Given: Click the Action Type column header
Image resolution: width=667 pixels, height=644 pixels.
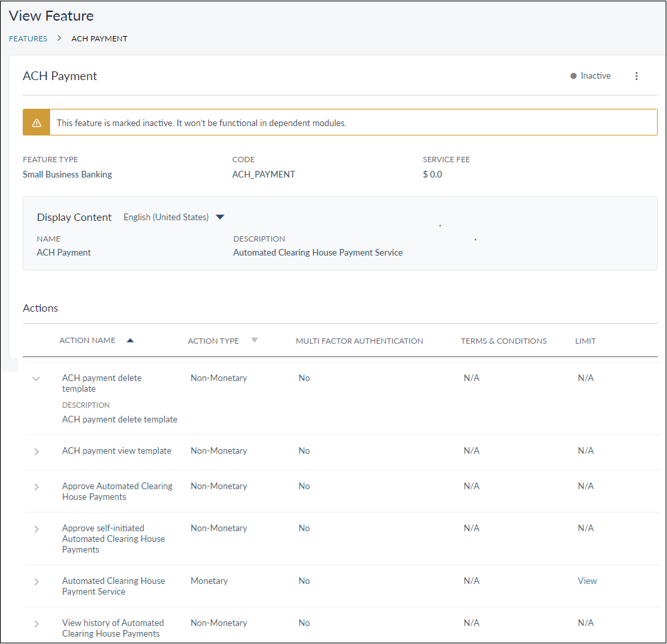Looking at the screenshot, I should (x=213, y=341).
